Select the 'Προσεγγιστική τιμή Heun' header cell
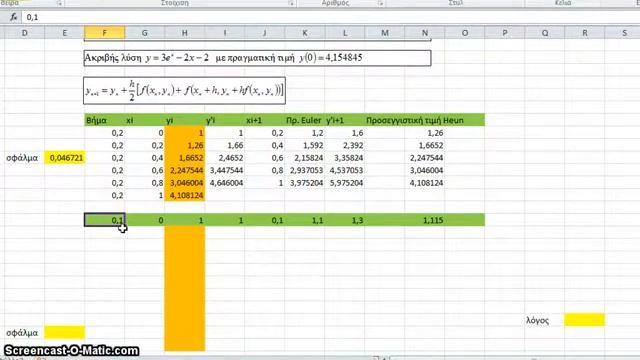The width and height of the screenshot is (640, 360). (x=415, y=120)
